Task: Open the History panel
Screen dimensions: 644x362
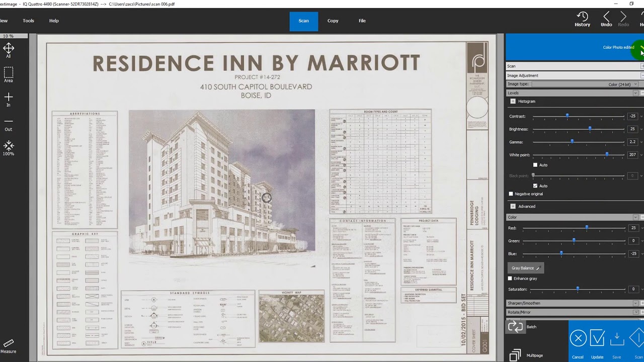Action: (x=582, y=20)
